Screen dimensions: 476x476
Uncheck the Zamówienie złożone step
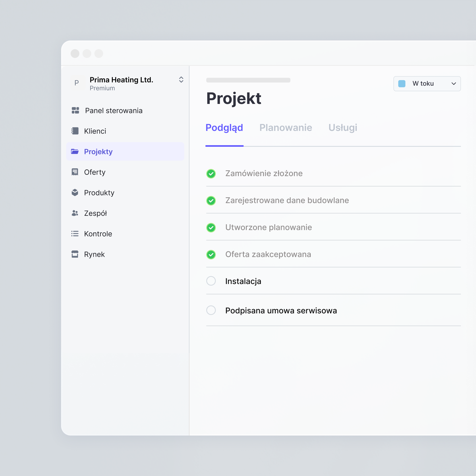click(x=211, y=173)
